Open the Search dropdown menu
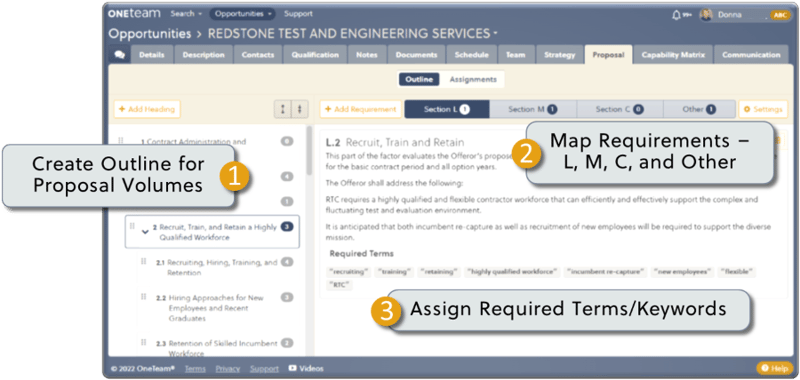Screen dimensions: 800x380 click(x=186, y=14)
